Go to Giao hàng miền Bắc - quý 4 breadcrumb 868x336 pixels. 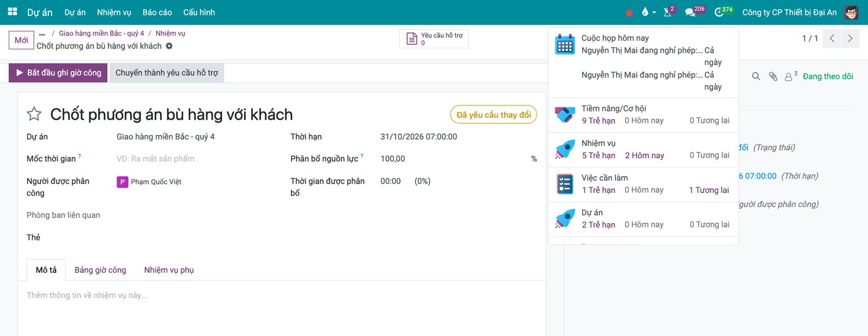(x=102, y=33)
